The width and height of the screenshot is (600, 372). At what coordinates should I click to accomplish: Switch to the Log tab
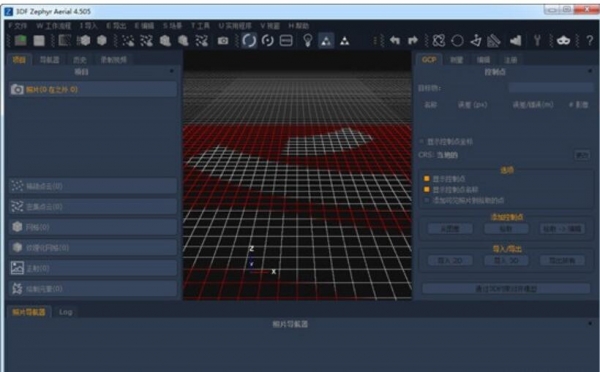click(65, 312)
